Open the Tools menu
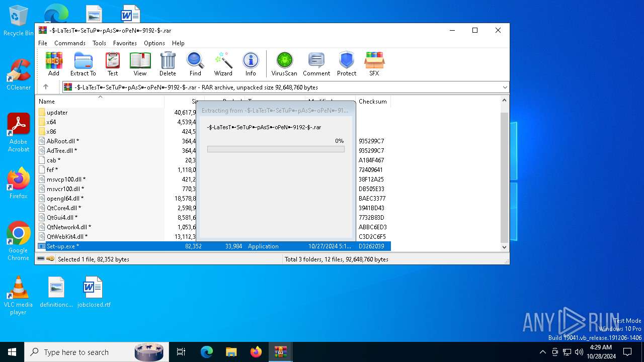This screenshot has height=362, width=644. [99, 43]
